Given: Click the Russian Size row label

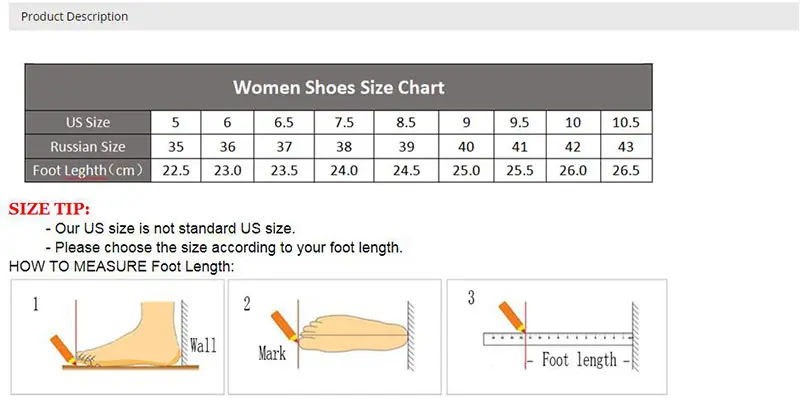Looking at the screenshot, I should (88, 147).
